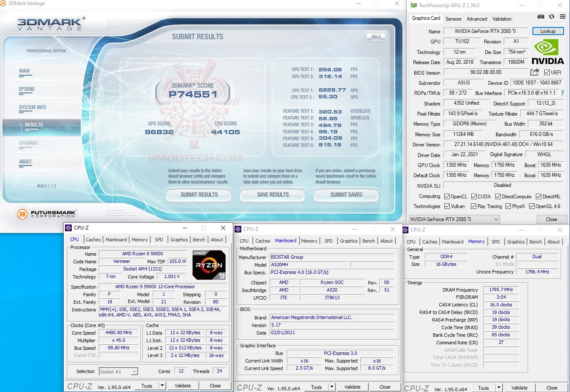Open the Advanced tab in GPU-Z
This screenshot has width=570, height=392.
(x=477, y=19)
